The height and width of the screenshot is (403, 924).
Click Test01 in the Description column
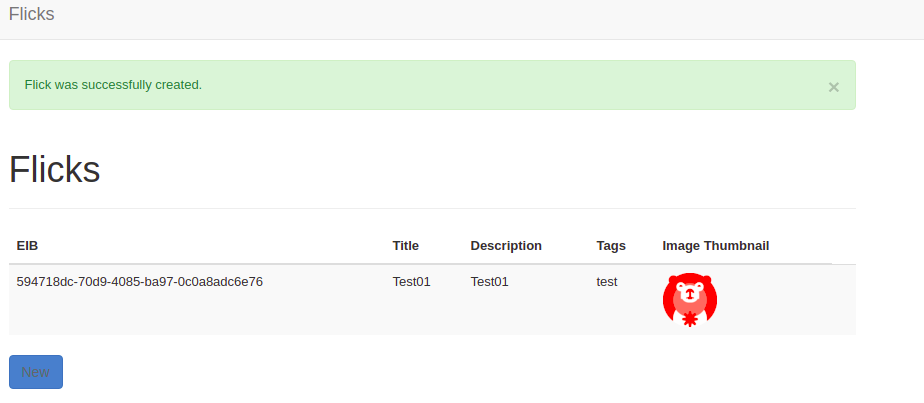489,282
